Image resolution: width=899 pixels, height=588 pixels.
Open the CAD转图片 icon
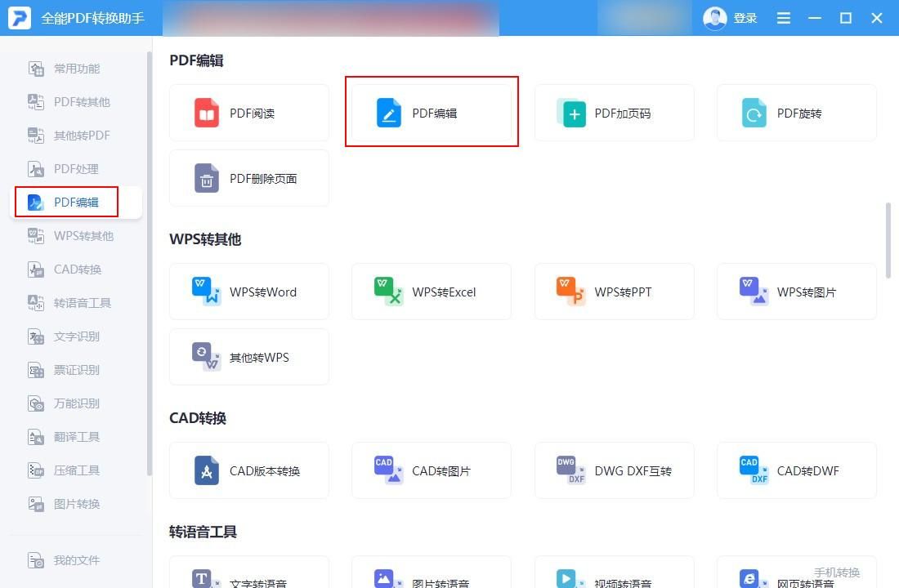pyautogui.click(x=389, y=470)
